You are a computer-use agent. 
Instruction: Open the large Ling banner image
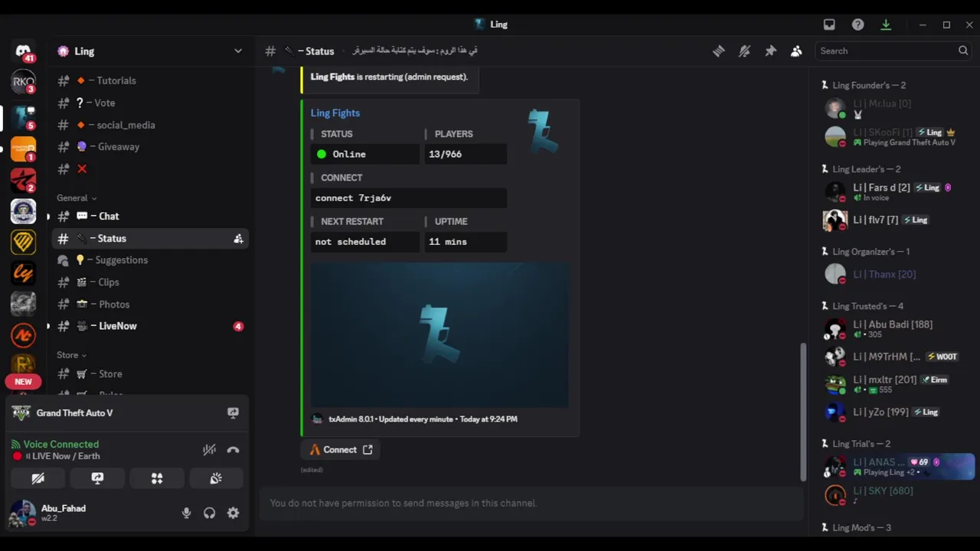[439, 335]
